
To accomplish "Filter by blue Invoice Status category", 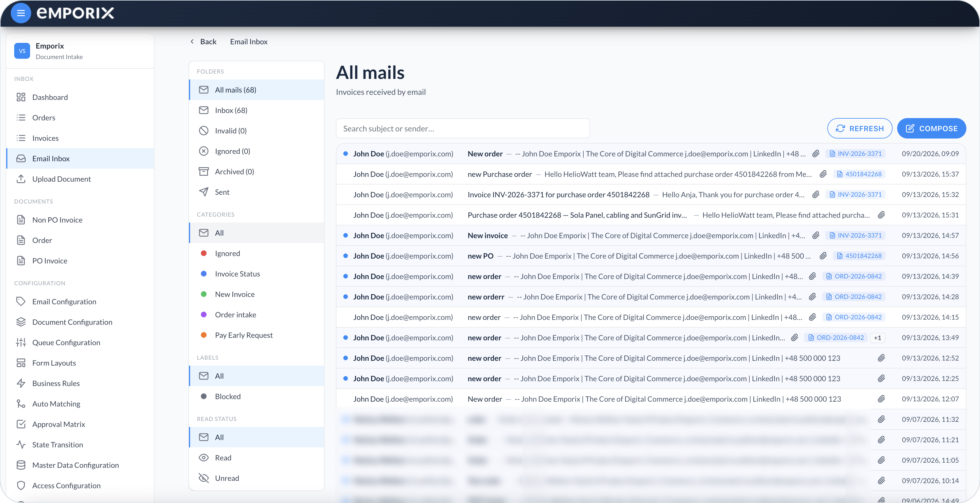I will click(x=256, y=274).
